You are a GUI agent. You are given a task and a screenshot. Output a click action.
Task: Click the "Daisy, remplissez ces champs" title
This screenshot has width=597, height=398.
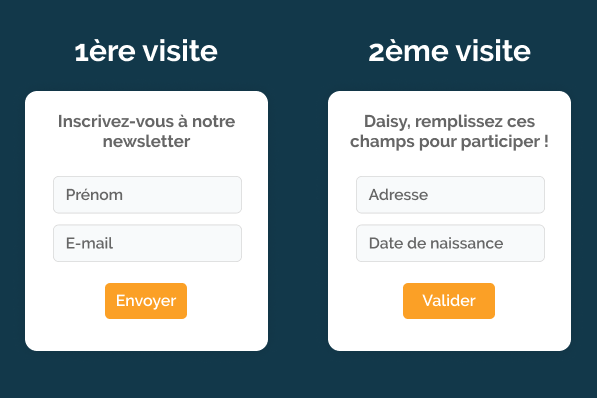pos(449,131)
